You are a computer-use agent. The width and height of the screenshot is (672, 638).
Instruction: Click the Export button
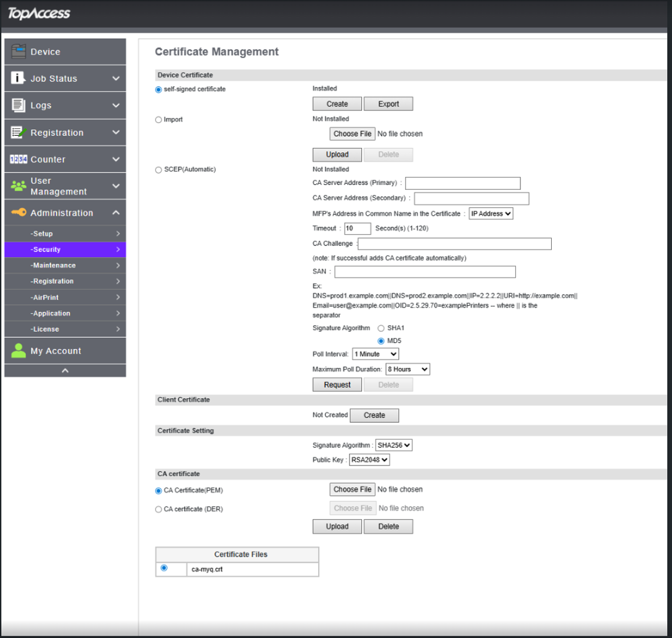pyautogui.click(x=388, y=104)
